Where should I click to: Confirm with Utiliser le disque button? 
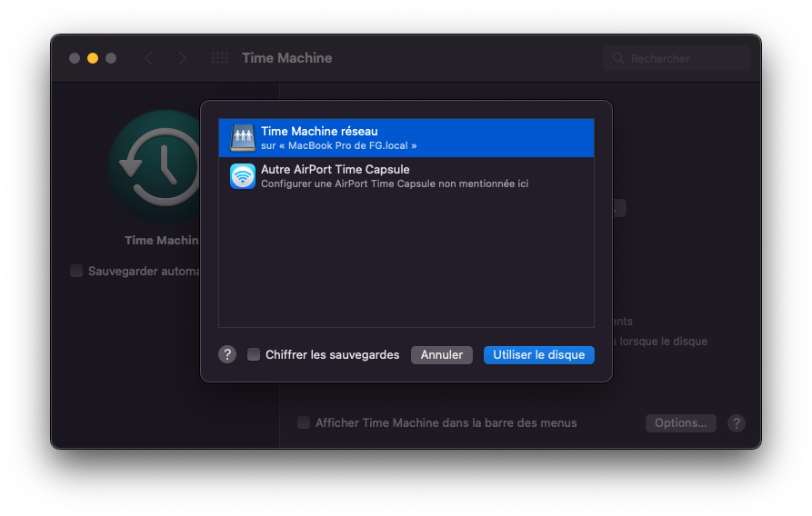[539, 355]
